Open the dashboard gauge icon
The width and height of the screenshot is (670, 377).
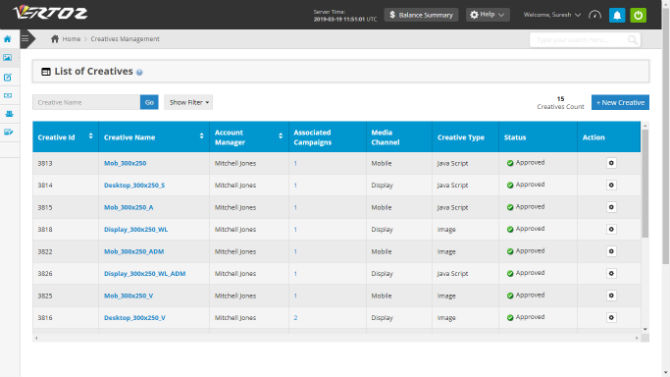595,15
